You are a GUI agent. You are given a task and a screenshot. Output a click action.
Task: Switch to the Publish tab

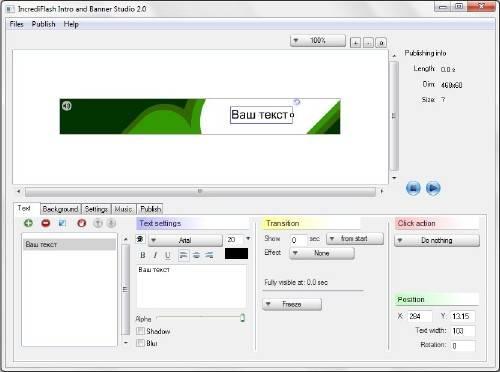click(x=150, y=209)
